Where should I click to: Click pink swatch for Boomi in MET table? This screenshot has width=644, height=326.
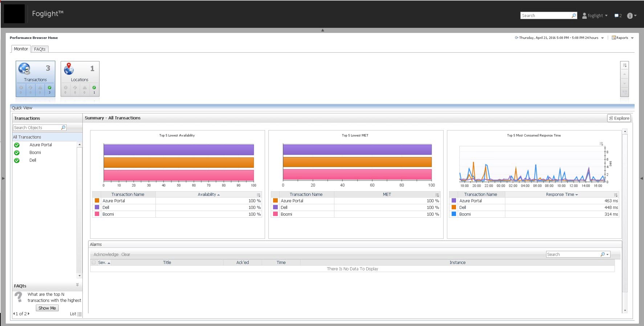click(275, 214)
